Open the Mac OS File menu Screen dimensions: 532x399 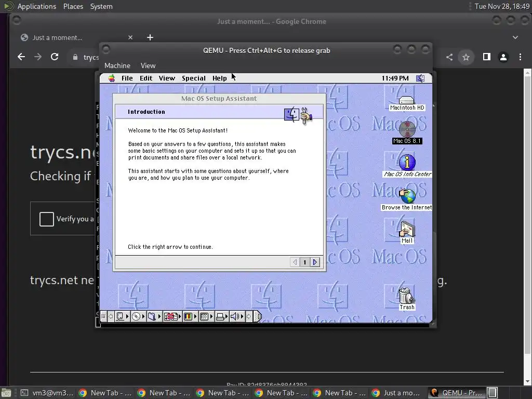127,78
